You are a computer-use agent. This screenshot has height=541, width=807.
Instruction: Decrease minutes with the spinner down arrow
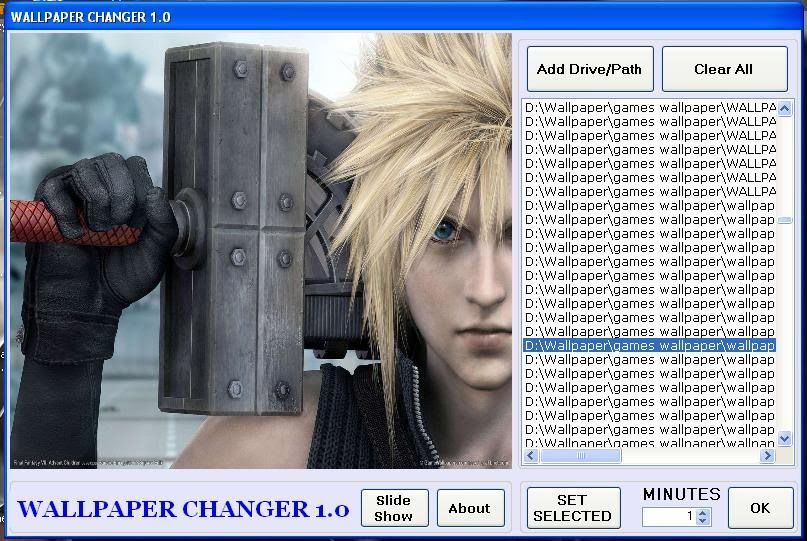(x=704, y=520)
